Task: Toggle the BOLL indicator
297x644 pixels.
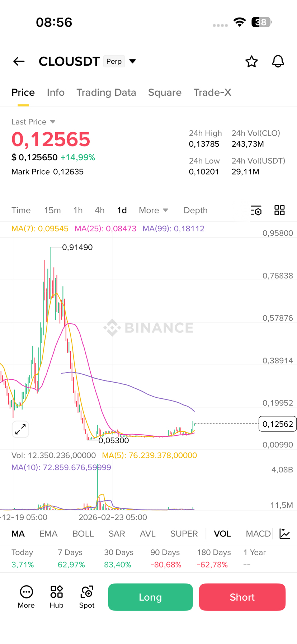Action: tap(83, 534)
